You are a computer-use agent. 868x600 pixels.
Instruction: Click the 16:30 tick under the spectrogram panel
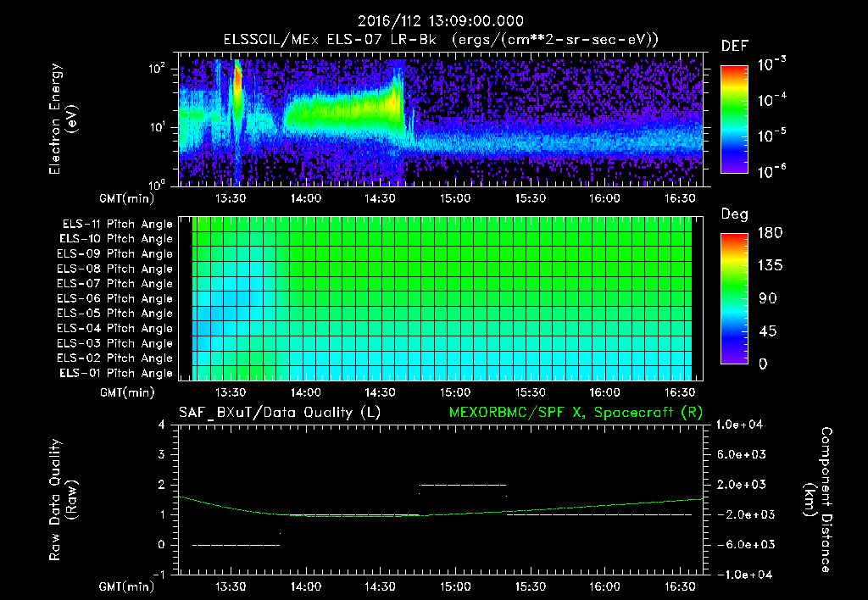pyautogui.click(x=680, y=198)
